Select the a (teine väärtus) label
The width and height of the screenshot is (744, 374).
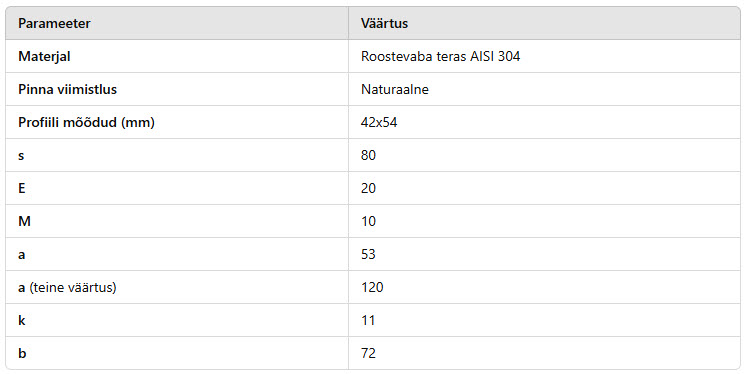point(67,287)
